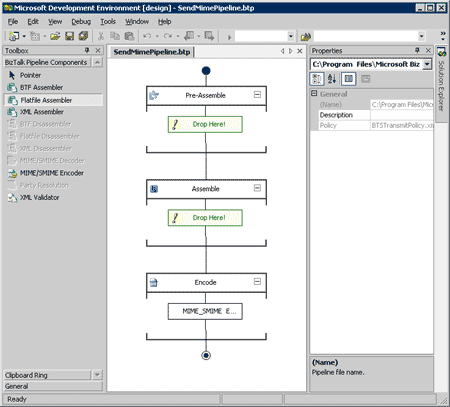The height and width of the screenshot is (407, 450).
Task: Open the Clipboard Ring toolbox tab
Action: click(x=47, y=375)
